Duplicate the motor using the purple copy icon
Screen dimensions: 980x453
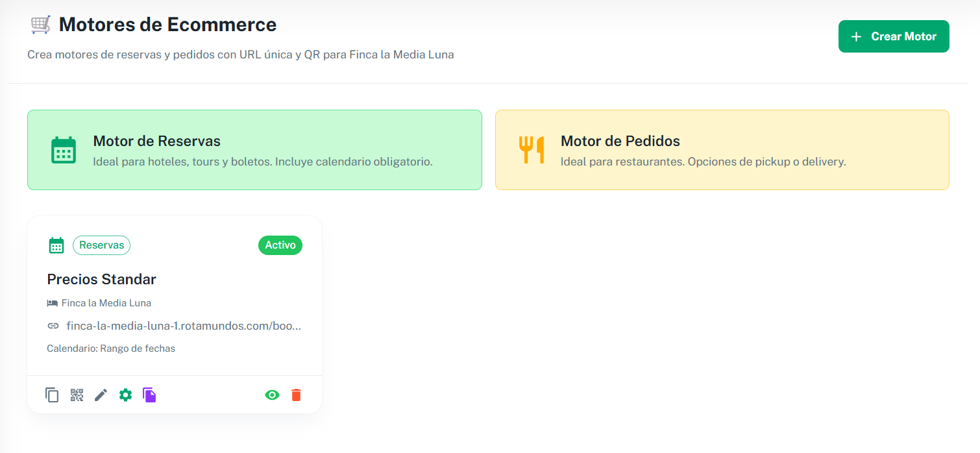point(150,395)
